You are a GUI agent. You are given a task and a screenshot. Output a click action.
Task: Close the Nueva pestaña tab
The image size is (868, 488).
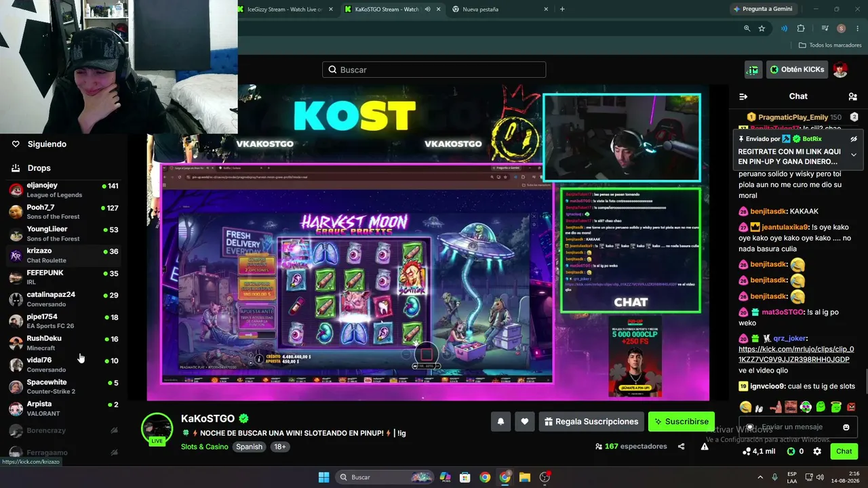546,9
